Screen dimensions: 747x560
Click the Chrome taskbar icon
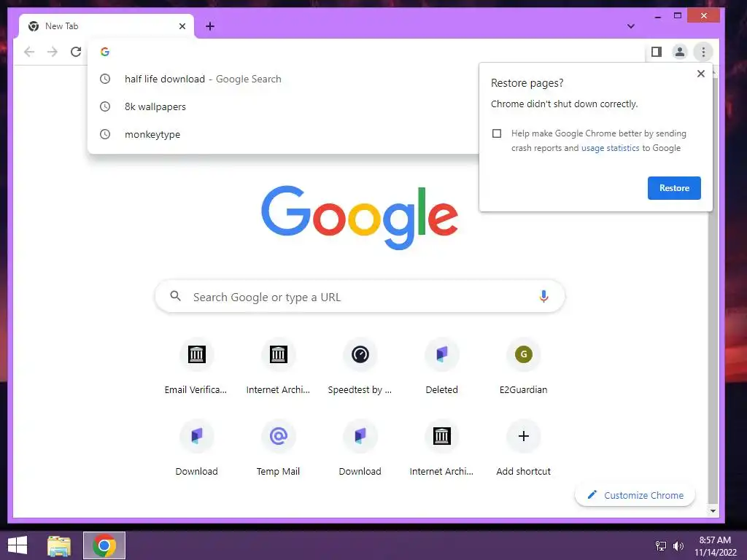point(104,545)
